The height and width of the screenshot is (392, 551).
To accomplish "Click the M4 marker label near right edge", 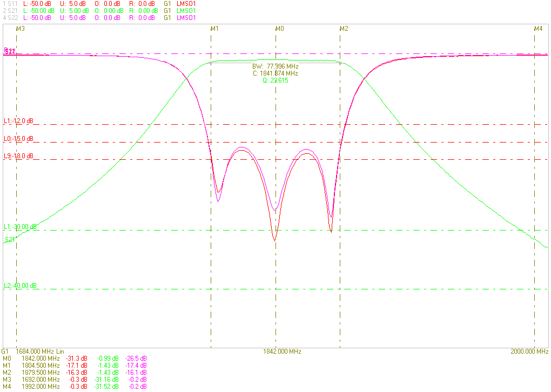I will coord(538,28).
